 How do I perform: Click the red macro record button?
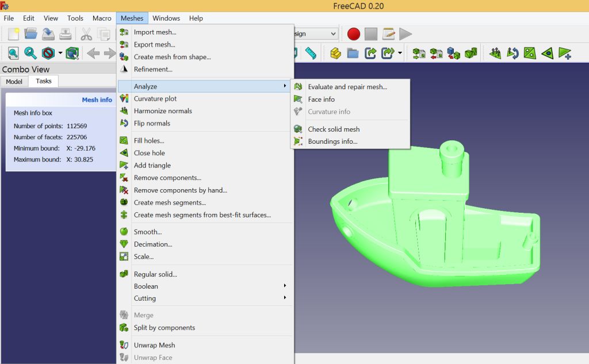point(354,34)
